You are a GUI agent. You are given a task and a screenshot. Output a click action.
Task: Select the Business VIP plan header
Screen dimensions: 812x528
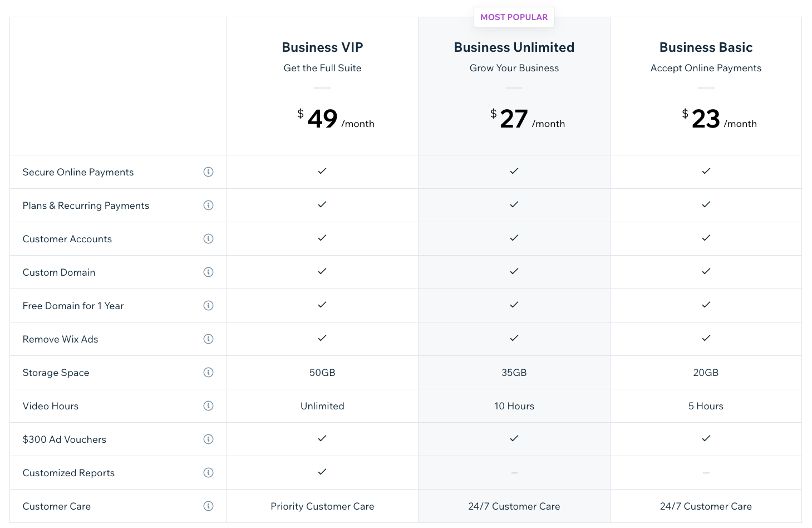(x=322, y=47)
